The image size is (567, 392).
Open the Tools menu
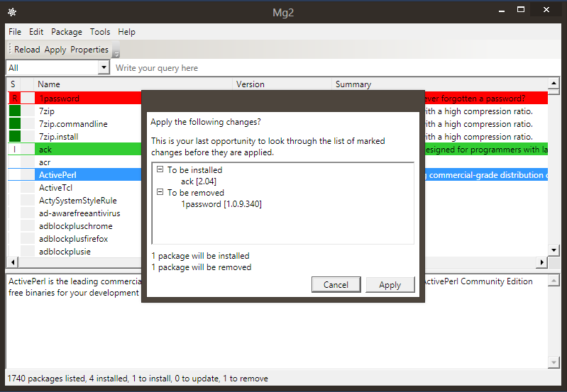tap(100, 32)
